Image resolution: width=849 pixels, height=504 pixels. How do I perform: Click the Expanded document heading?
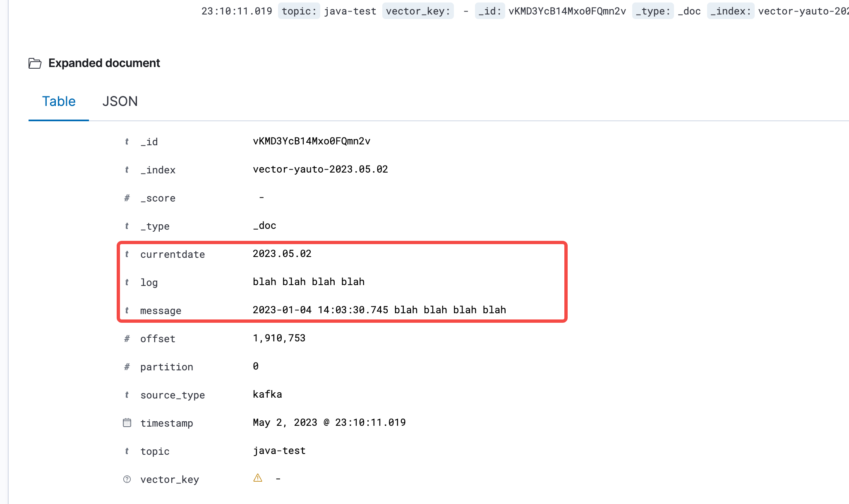pyautogui.click(x=104, y=63)
